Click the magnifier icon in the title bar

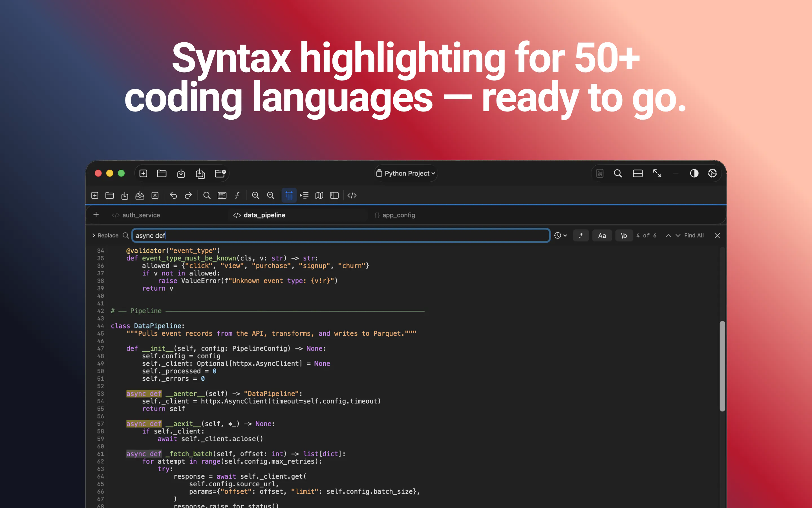click(618, 173)
